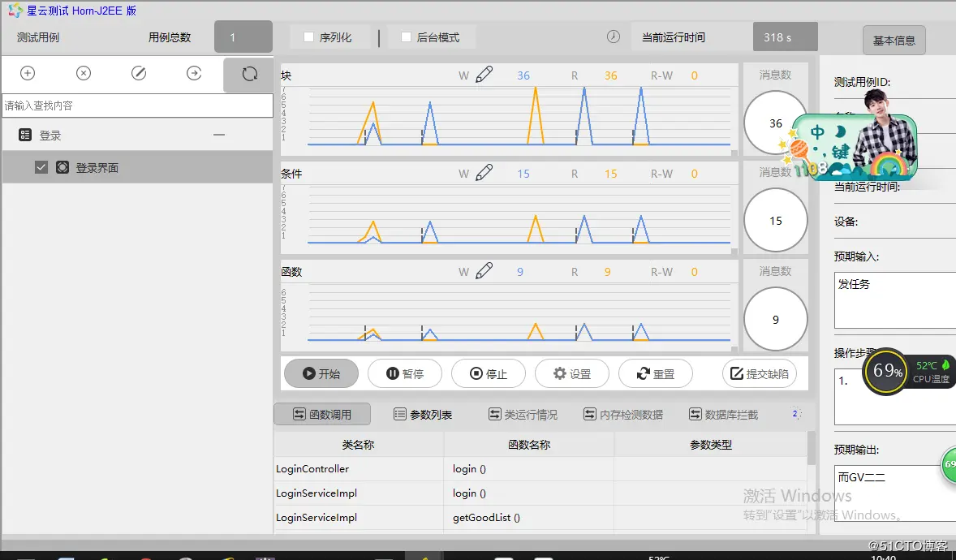This screenshot has height=560, width=956.
Task: Click the CPU usage 69% gauge widget
Action: 888,371
